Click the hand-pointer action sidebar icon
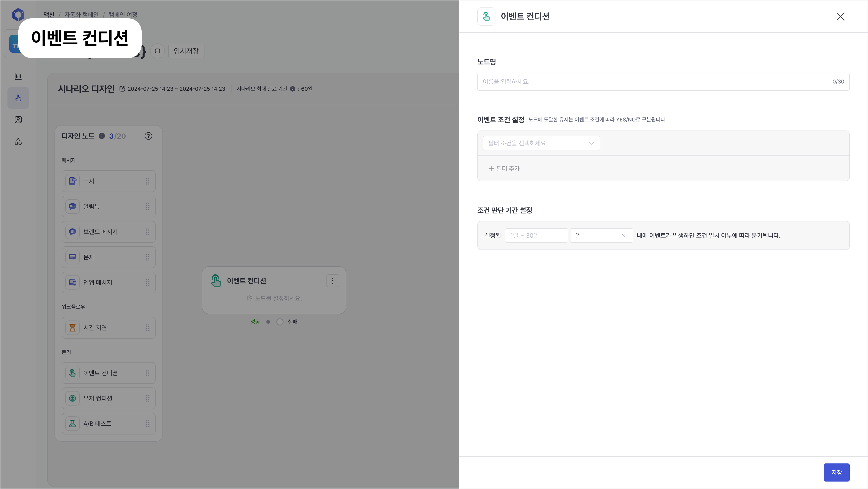868x489 pixels. (x=18, y=98)
